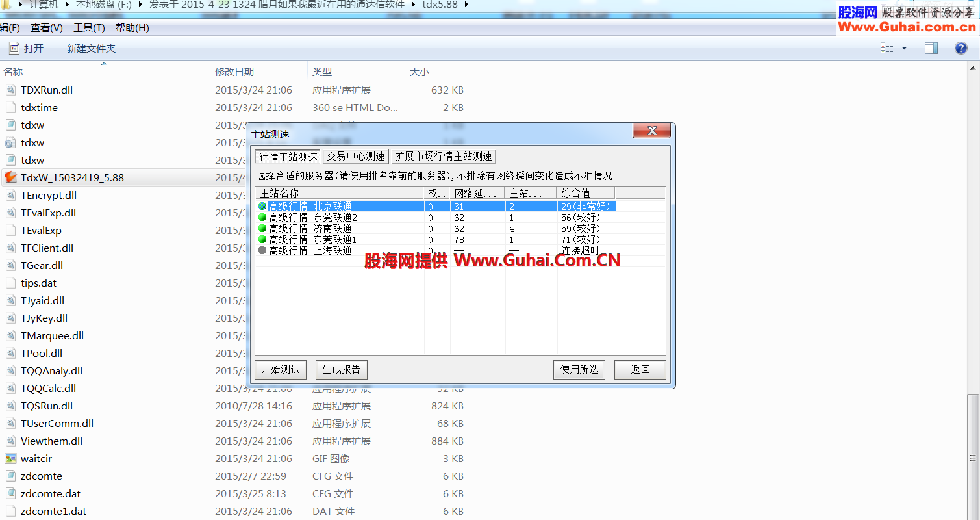Viewport: 980px width, 520px height.
Task: Select the TJyKey.dll file icon
Action: pyautogui.click(x=10, y=318)
